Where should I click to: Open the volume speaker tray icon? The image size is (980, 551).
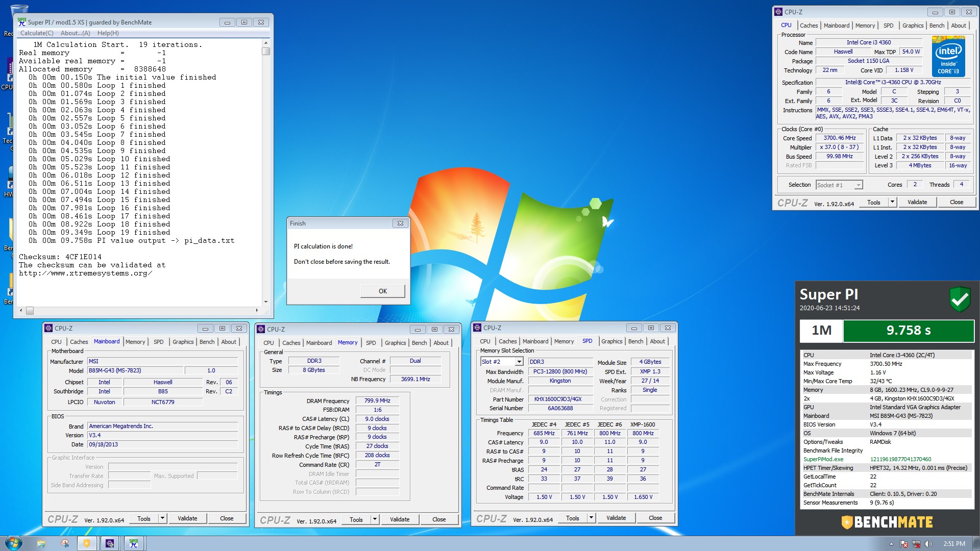point(928,544)
